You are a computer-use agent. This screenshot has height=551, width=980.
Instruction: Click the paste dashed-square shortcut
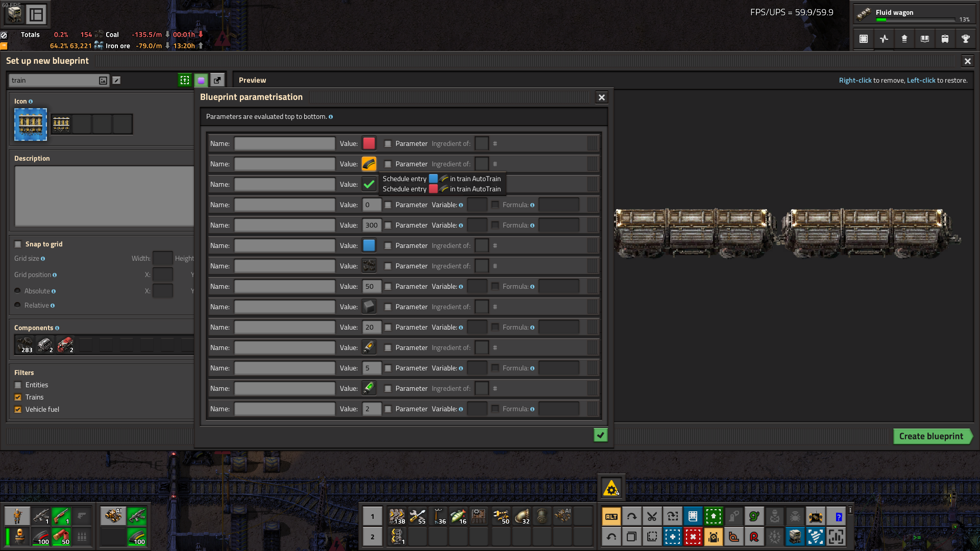[x=652, y=537]
